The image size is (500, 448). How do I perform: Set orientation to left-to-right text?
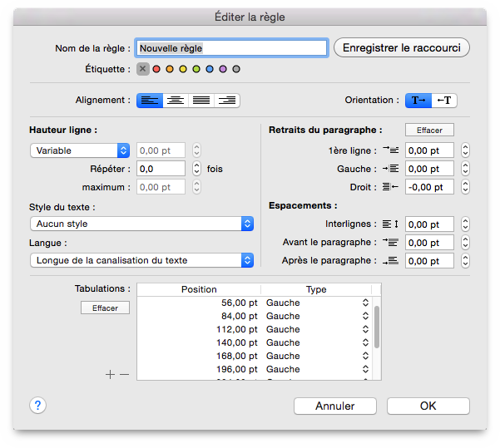click(418, 101)
